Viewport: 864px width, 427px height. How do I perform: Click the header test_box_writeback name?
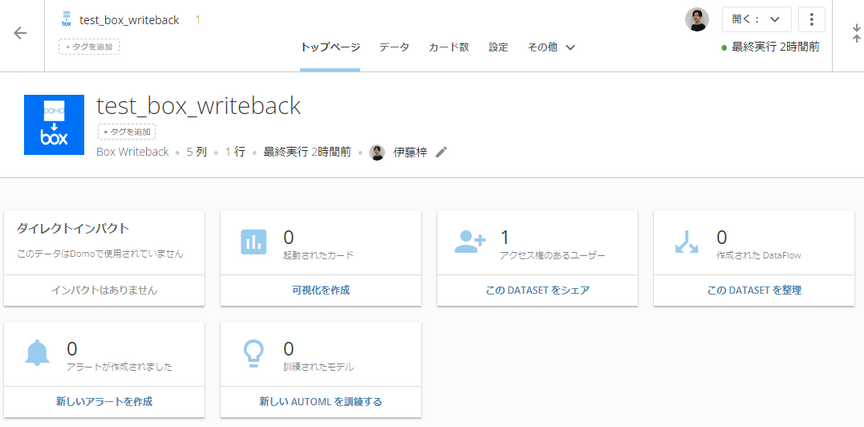click(129, 20)
